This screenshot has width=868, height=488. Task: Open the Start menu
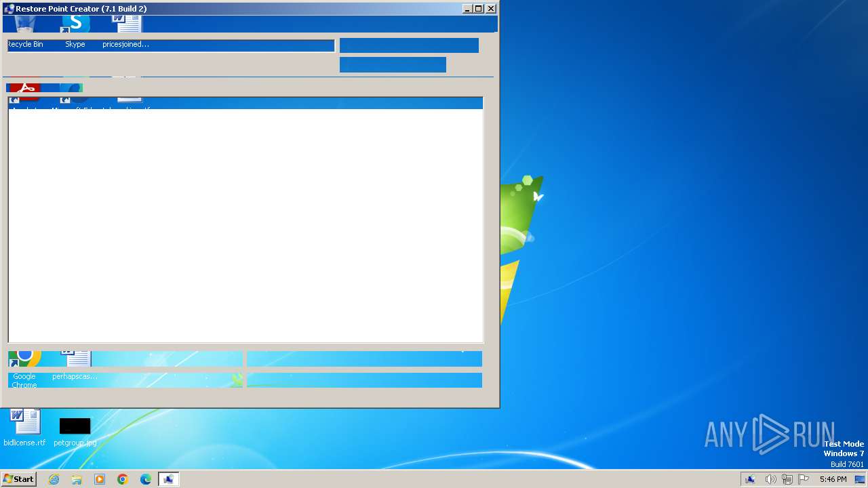(19, 479)
